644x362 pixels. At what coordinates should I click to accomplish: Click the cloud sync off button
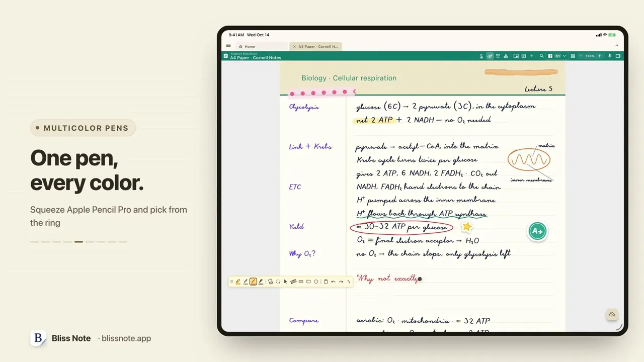pyautogui.click(x=612, y=315)
